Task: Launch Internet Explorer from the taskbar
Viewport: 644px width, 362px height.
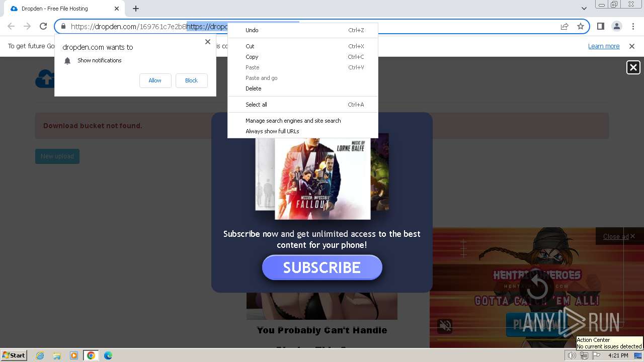Action: (x=40, y=355)
